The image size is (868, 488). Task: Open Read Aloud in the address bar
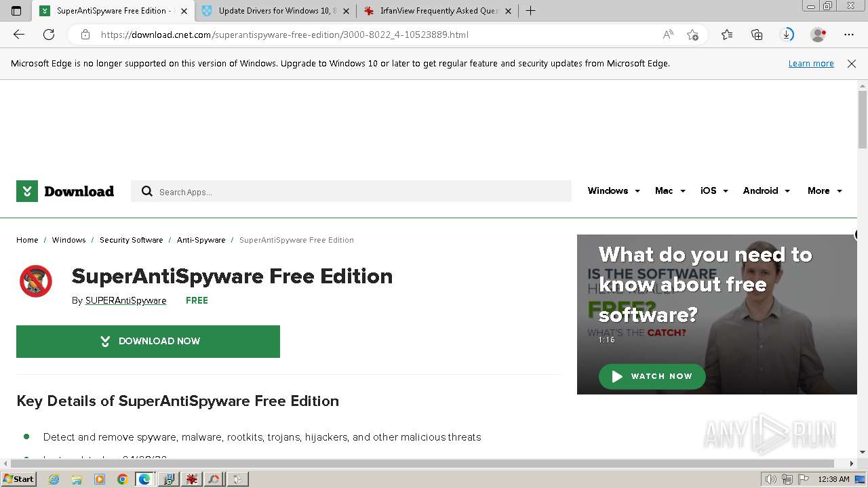[668, 35]
